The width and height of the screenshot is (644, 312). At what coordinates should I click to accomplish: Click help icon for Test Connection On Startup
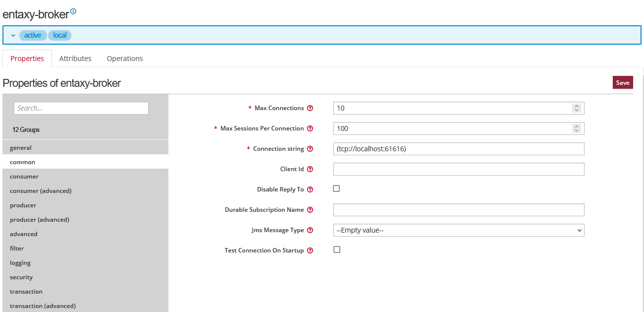click(x=310, y=250)
